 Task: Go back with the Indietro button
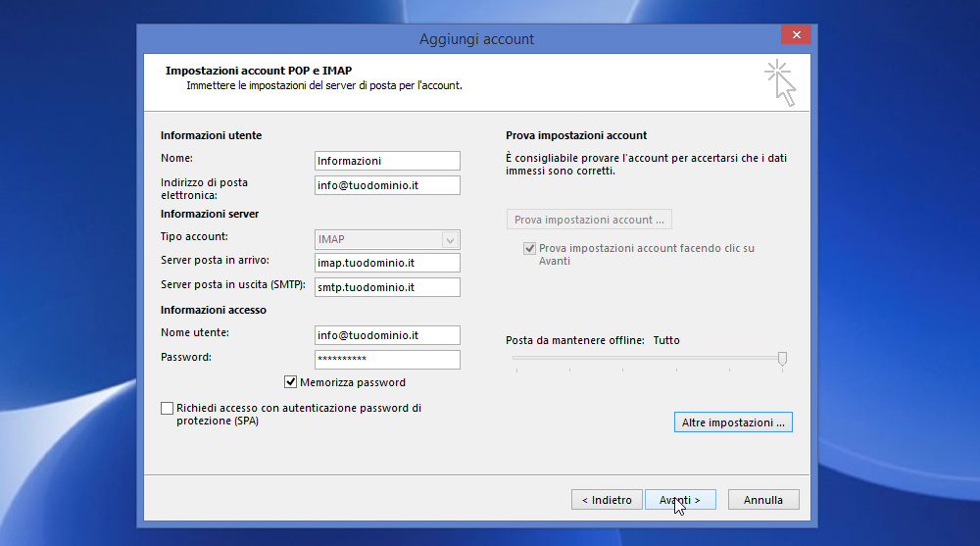[607, 500]
